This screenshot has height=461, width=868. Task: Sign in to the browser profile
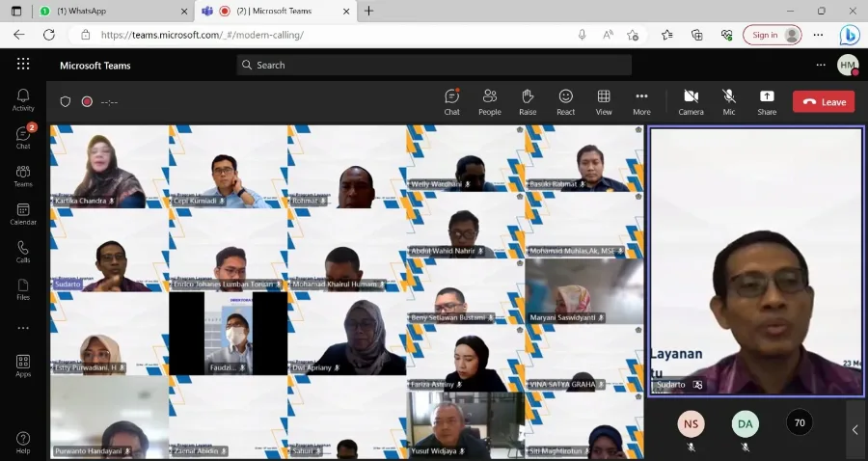(773, 35)
